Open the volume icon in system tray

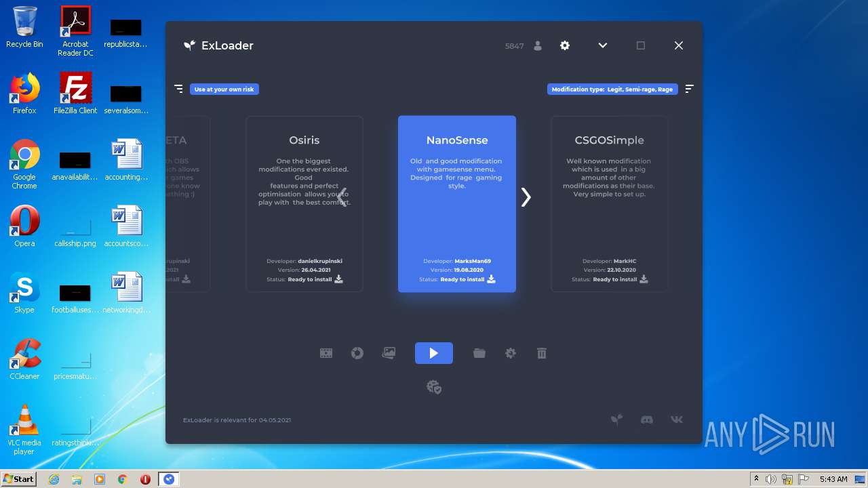(x=771, y=479)
